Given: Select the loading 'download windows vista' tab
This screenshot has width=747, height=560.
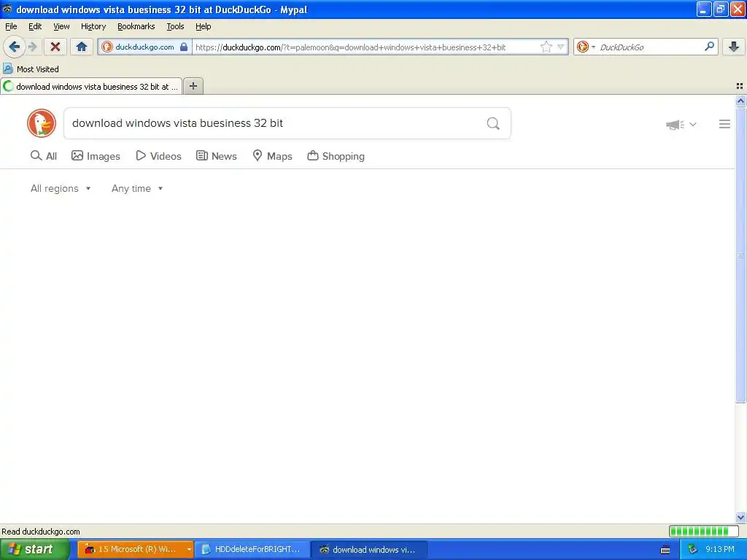Looking at the screenshot, I should (x=91, y=86).
